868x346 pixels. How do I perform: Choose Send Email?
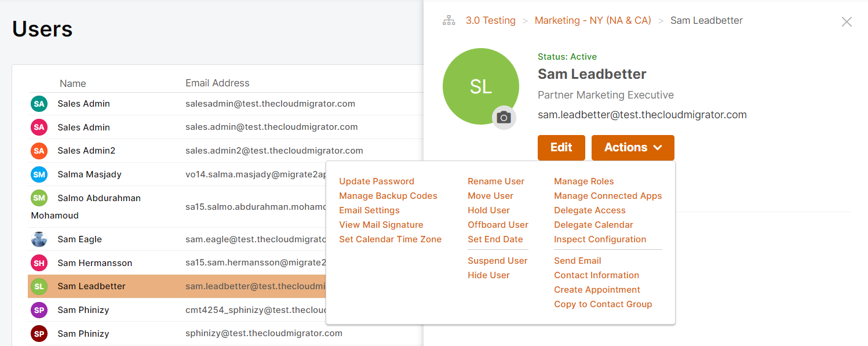[577, 261]
